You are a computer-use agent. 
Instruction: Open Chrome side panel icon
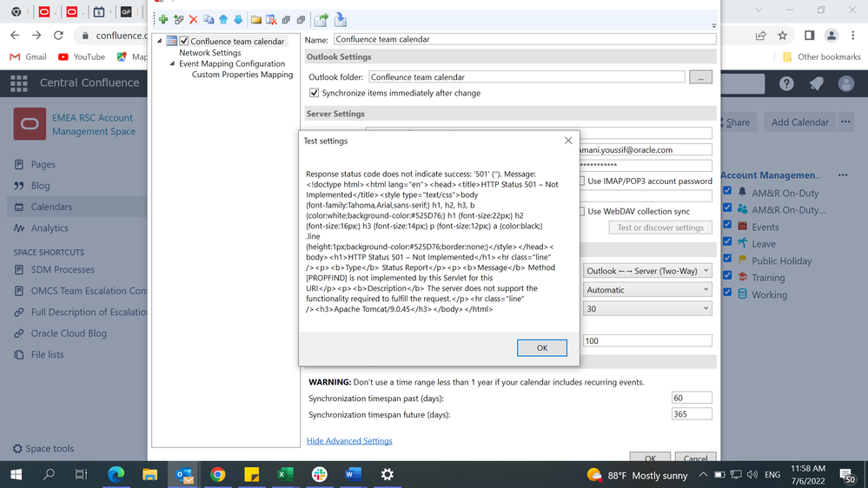809,36
